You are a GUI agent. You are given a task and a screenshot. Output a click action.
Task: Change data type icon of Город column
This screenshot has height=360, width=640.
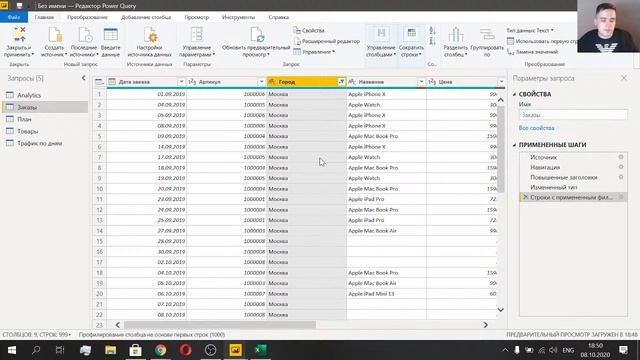(272, 82)
